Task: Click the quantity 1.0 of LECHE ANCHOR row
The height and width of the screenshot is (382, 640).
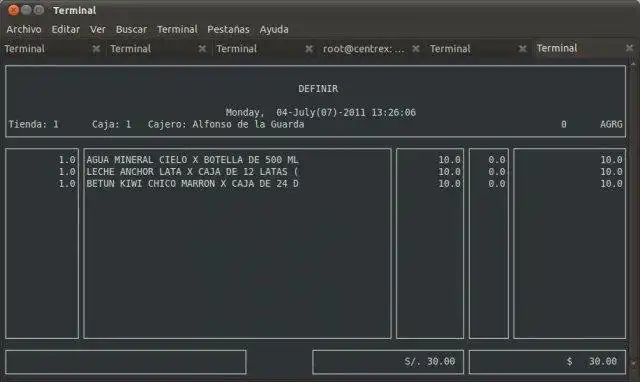Action: point(67,171)
